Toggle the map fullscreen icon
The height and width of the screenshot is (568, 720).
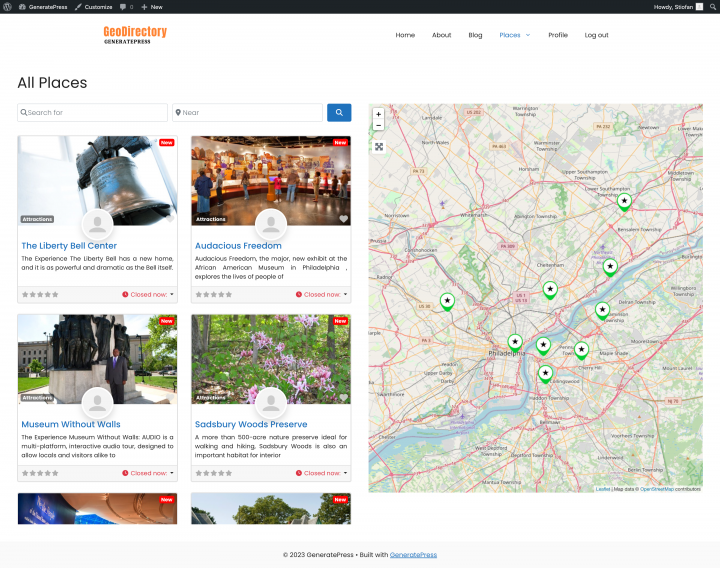click(x=379, y=147)
